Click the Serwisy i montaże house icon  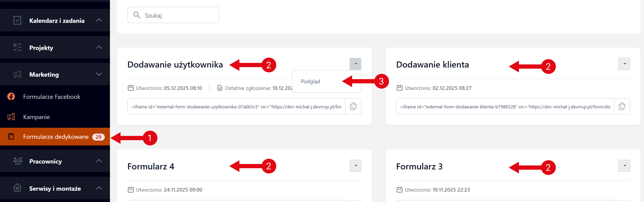click(x=17, y=188)
